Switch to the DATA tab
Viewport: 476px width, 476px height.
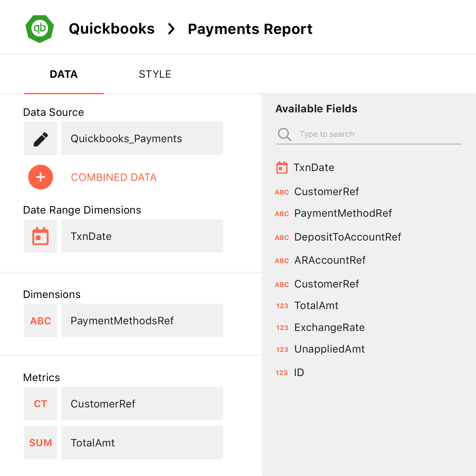[x=64, y=74]
